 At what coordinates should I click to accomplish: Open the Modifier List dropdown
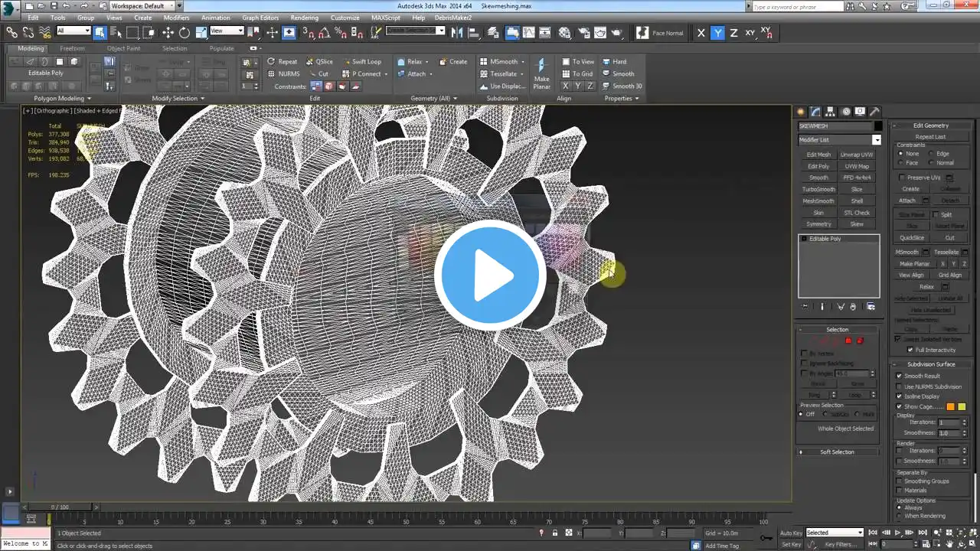[x=839, y=139]
